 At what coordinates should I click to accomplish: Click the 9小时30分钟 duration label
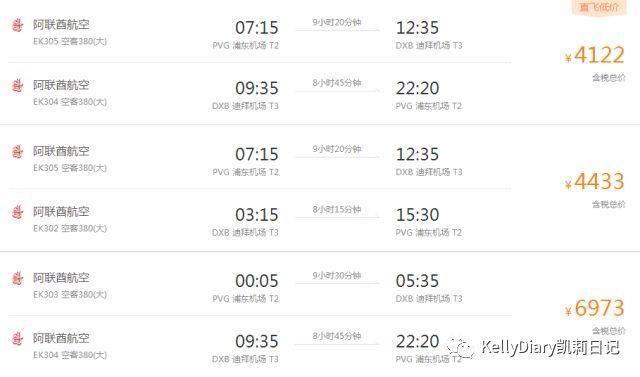click(337, 275)
